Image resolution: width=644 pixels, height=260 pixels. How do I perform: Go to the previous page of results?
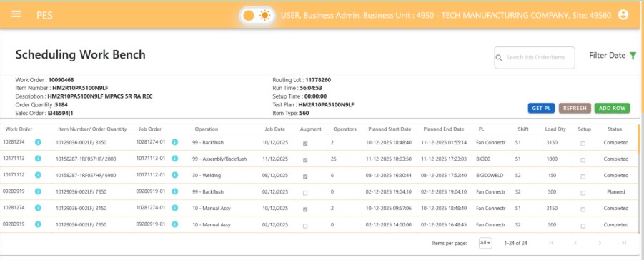(575, 243)
